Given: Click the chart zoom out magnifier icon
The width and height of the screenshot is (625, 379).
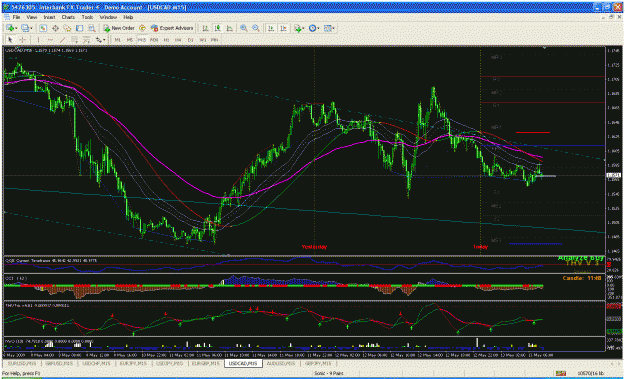Looking at the screenshot, I should point(256,28).
